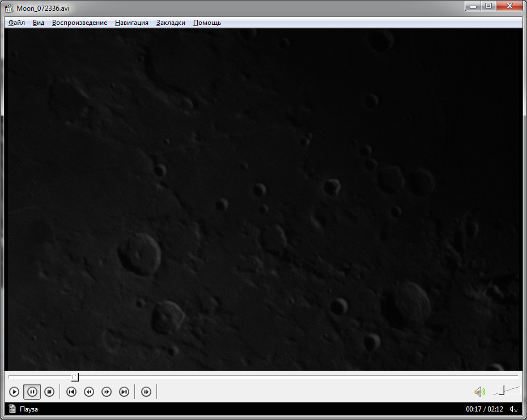Open the Вид menu
Viewport: 527px width, 420px height.
pyautogui.click(x=39, y=23)
